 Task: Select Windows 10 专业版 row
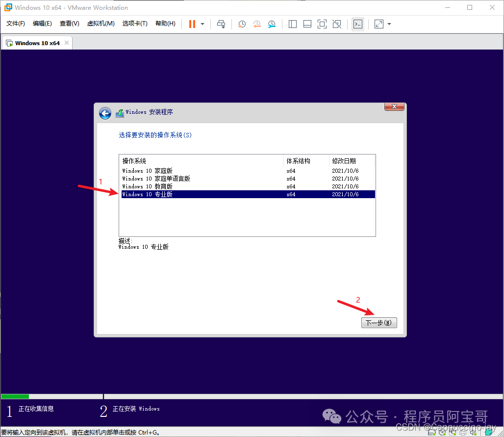click(x=248, y=194)
